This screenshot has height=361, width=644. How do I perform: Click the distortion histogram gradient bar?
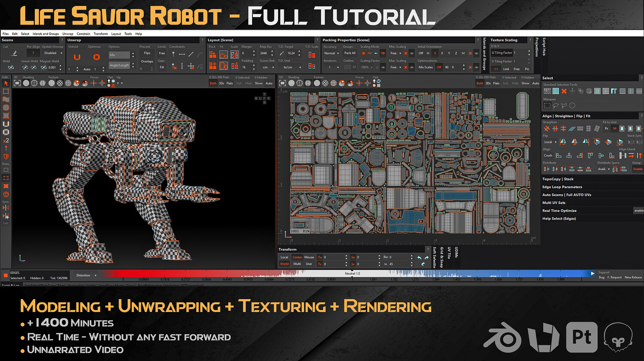tap(348, 273)
